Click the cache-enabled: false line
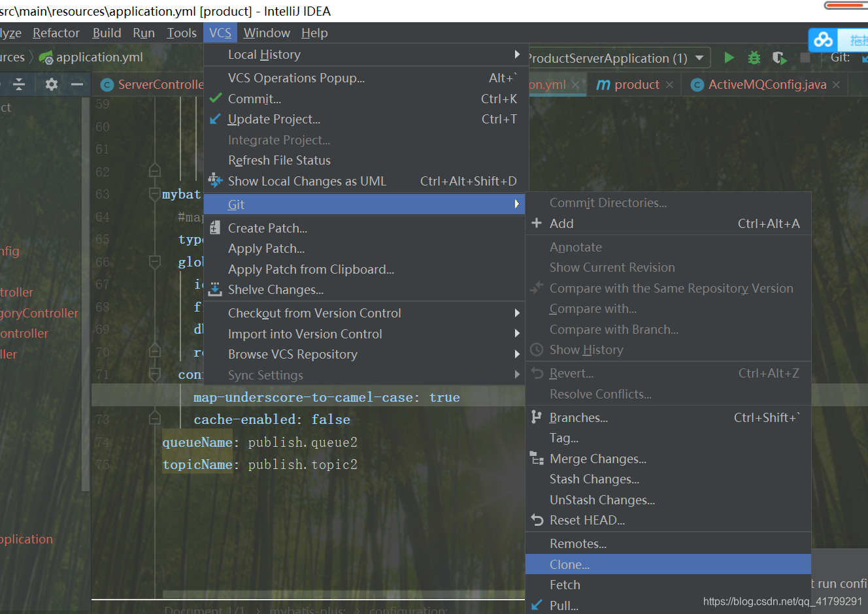Viewport: 868px width, 614px height. [x=272, y=419]
